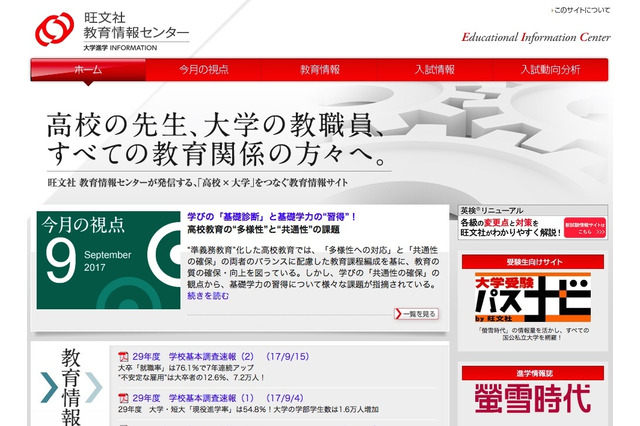Open the 入試動向分析 menu tab
This screenshot has height=426, width=640.
[550, 70]
